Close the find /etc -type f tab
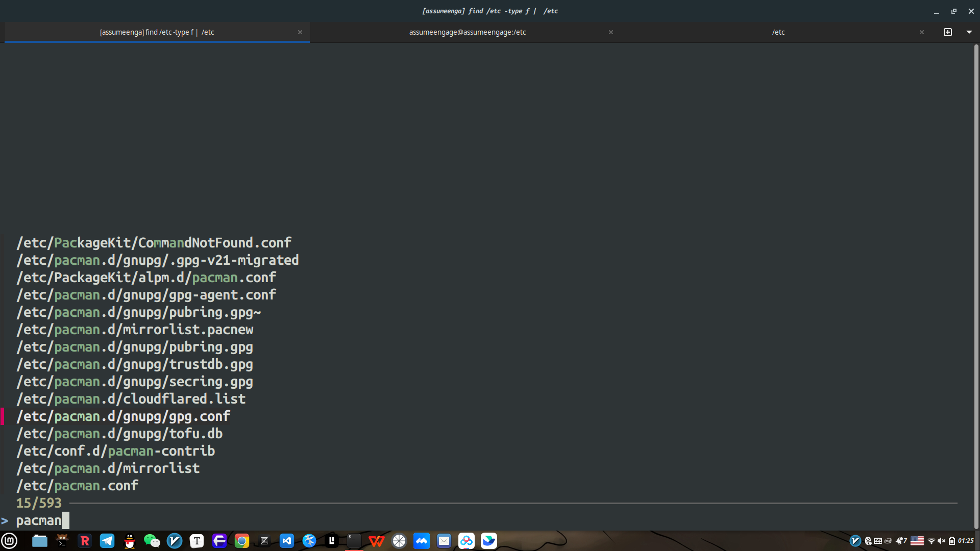This screenshot has width=980, height=551. pyautogui.click(x=300, y=32)
